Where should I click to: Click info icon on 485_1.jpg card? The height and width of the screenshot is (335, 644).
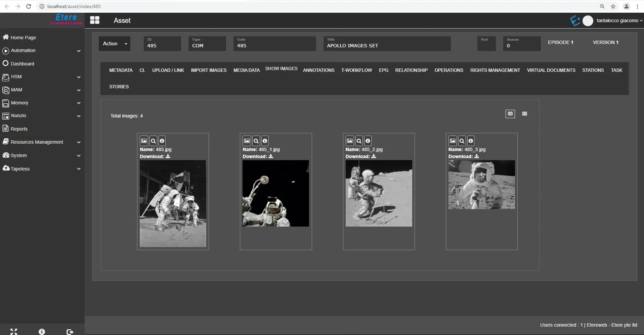(x=265, y=141)
